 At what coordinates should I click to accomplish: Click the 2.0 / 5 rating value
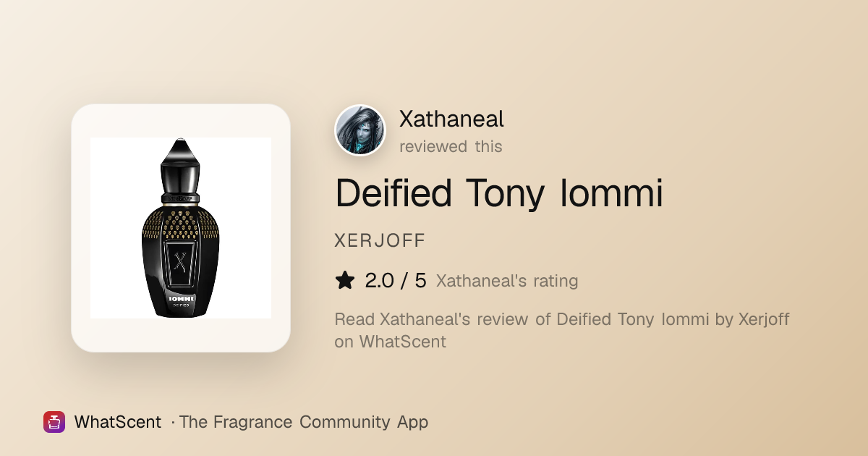pyautogui.click(x=396, y=281)
